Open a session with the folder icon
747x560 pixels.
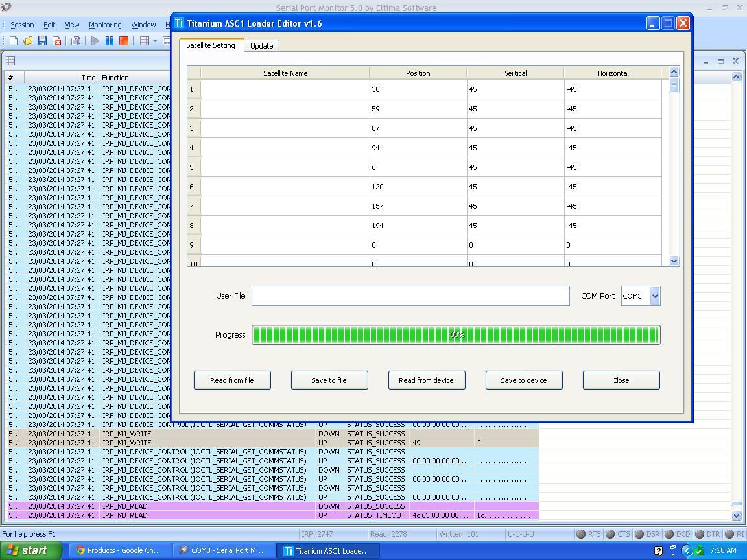(28, 41)
